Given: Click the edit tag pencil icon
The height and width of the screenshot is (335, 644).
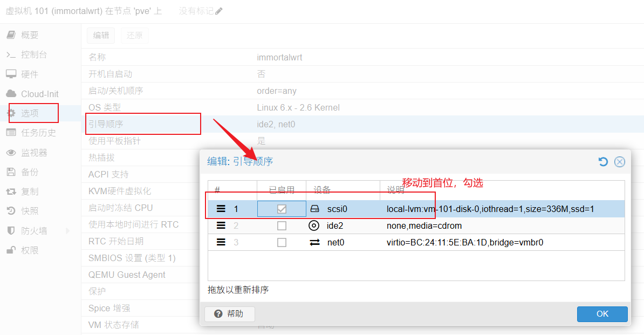Looking at the screenshot, I should pos(219,11).
